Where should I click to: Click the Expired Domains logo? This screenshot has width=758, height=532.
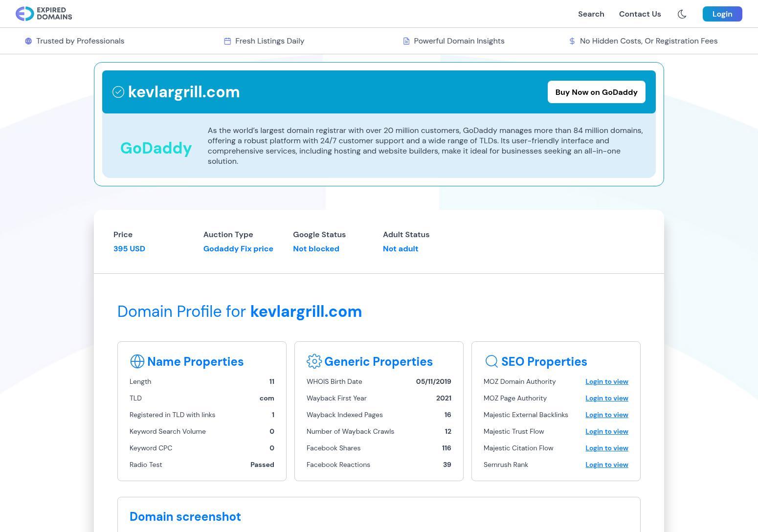tap(44, 14)
